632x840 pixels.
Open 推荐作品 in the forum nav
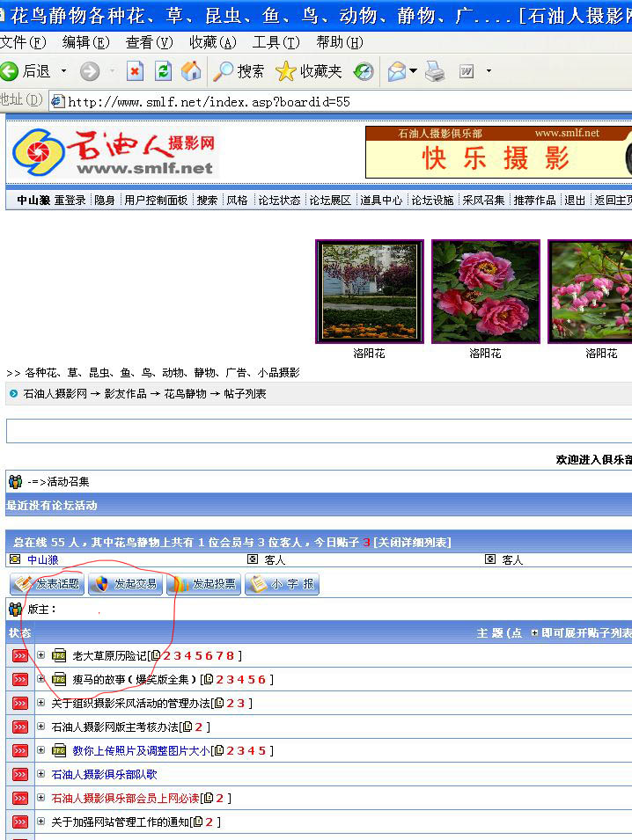pos(534,201)
